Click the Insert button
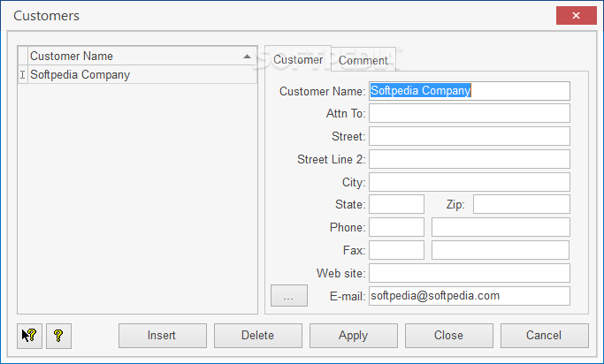Screen dimensions: 604x364 pos(162,336)
